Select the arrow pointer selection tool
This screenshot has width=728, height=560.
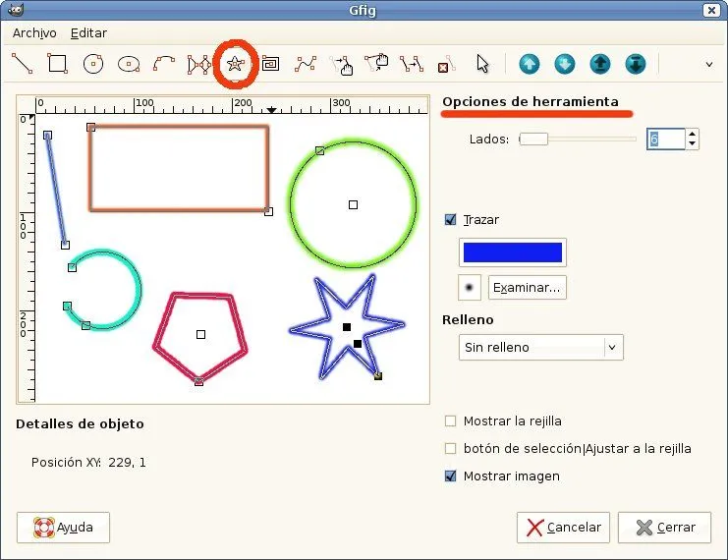point(482,64)
